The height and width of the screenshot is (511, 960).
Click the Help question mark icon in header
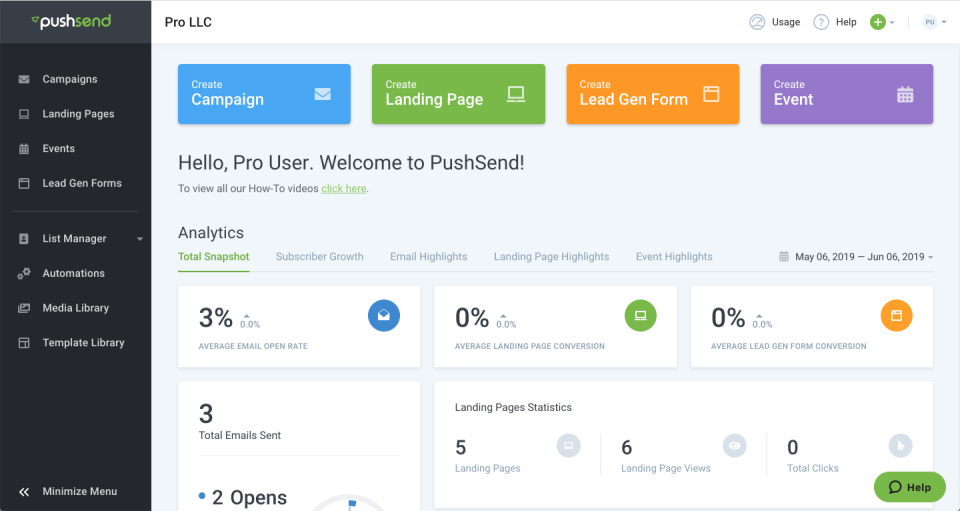click(x=821, y=22)
